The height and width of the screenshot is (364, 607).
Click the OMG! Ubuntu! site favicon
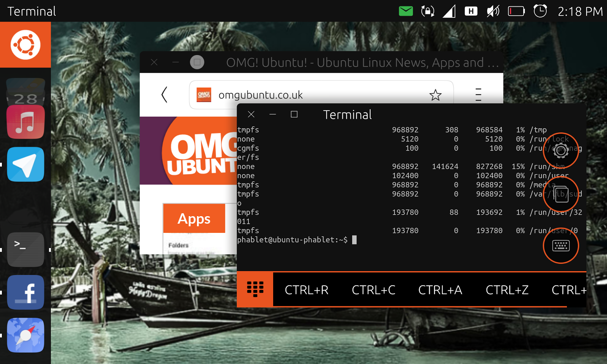(x=204, y=95)
